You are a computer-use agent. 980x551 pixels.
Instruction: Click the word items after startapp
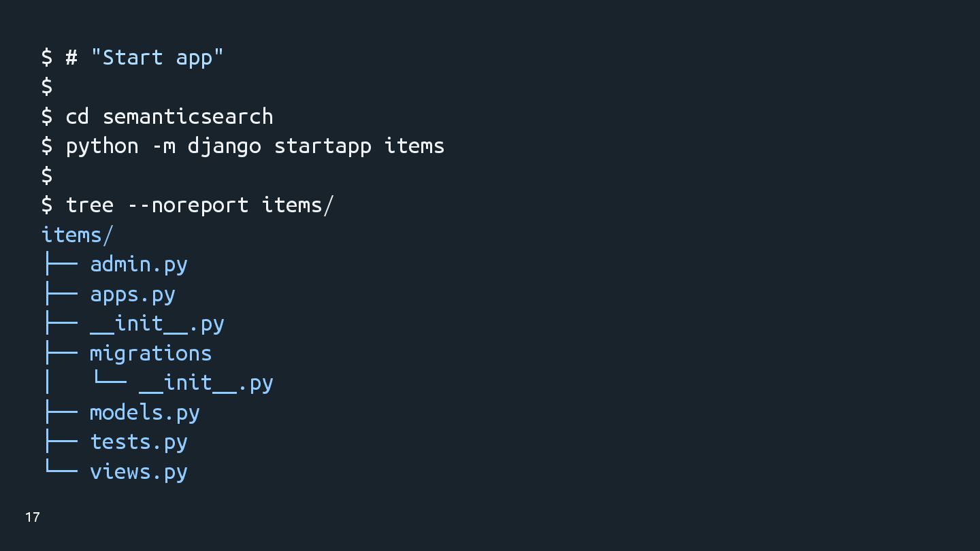[x=414, y=146]
